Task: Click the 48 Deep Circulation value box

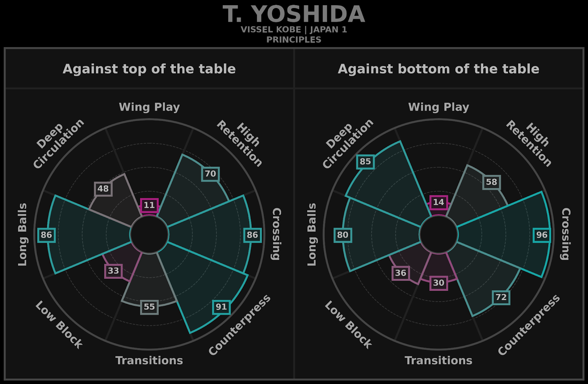Action: pyautogui.click(x=103, y=189)
